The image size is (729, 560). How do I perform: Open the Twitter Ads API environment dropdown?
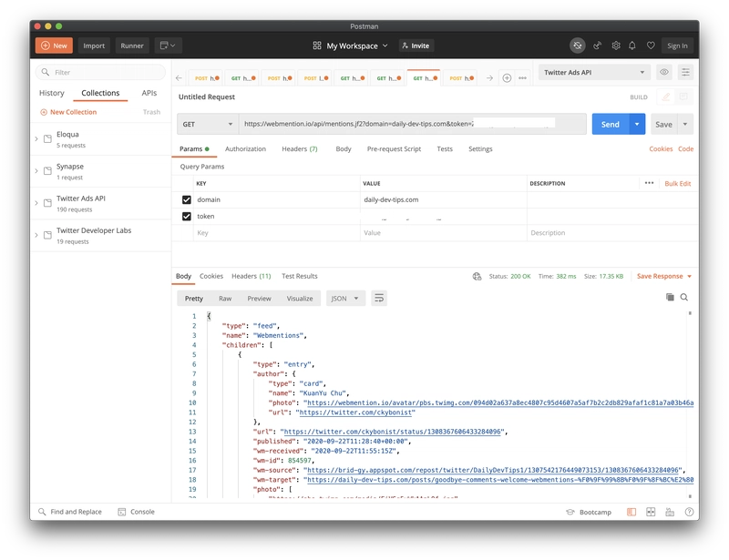tap(593, 72)
